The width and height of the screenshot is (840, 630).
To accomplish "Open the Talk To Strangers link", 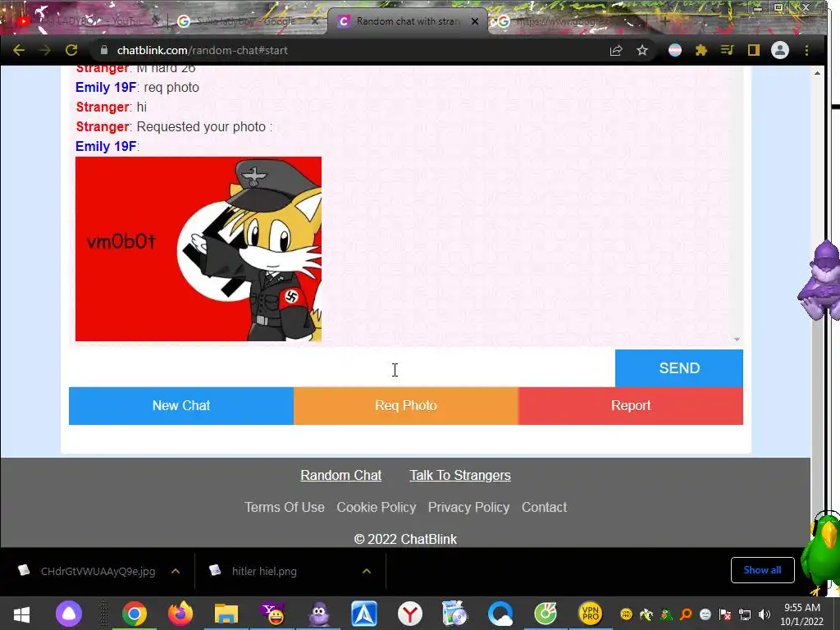I will [x=460, y=475].
